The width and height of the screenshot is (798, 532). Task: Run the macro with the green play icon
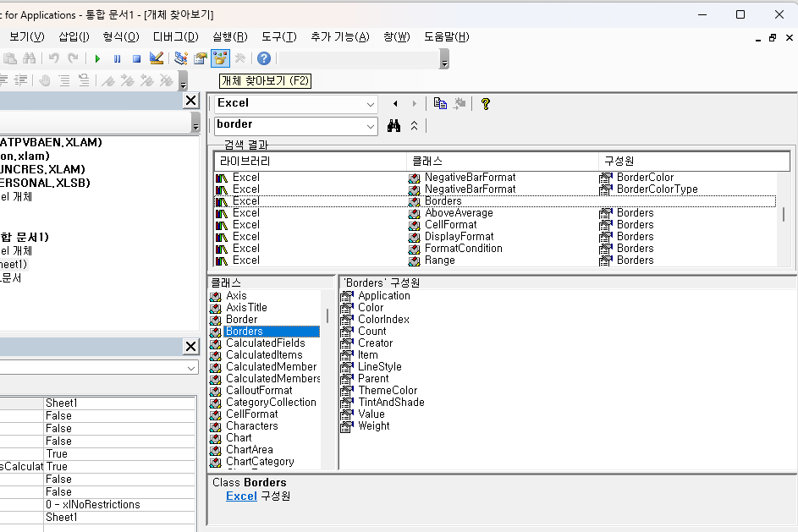(x=97, y=58)
